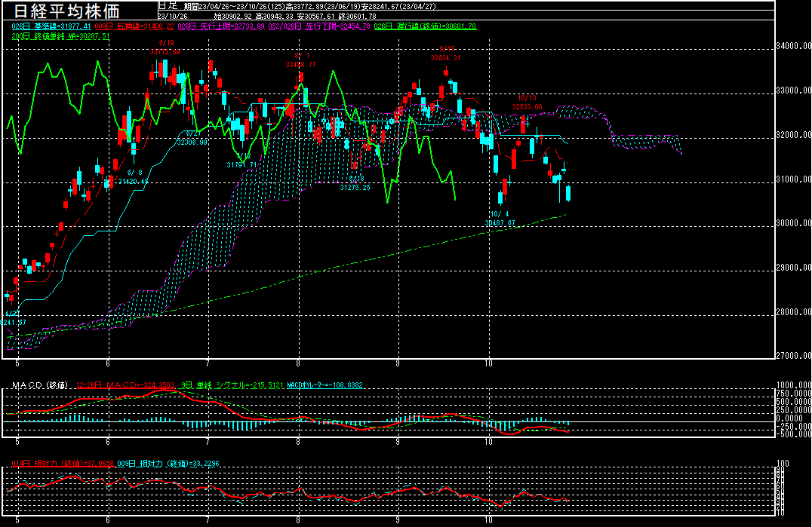Select the 9日 単純 シグナル=-215.5121 legend
The image size is (812, 527).
pos(232,385)
